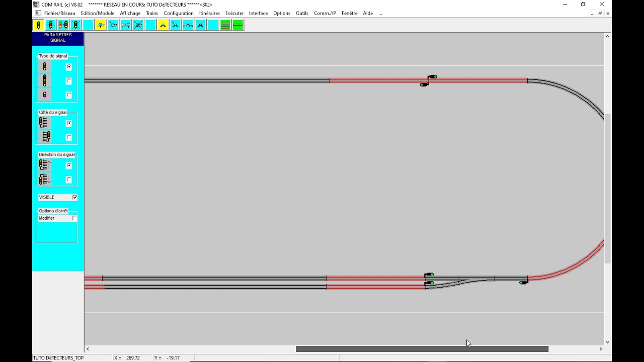Click the move-signal tool with arrow
This screenshot has height=362, width=644.
pos(51,25)
